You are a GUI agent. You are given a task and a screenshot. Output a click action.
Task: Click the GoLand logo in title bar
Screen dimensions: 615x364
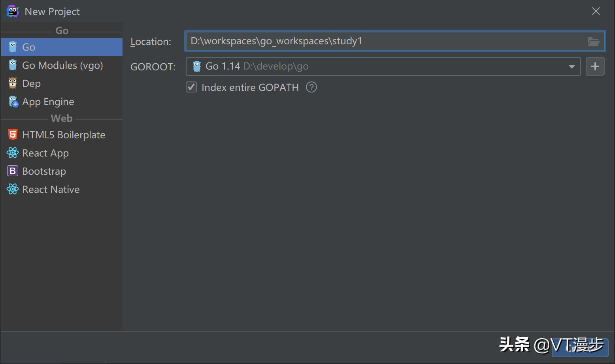[x=13, y=11]
